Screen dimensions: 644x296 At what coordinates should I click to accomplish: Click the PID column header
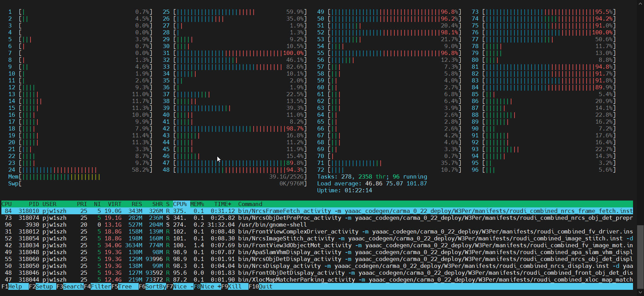pos(34,204)
